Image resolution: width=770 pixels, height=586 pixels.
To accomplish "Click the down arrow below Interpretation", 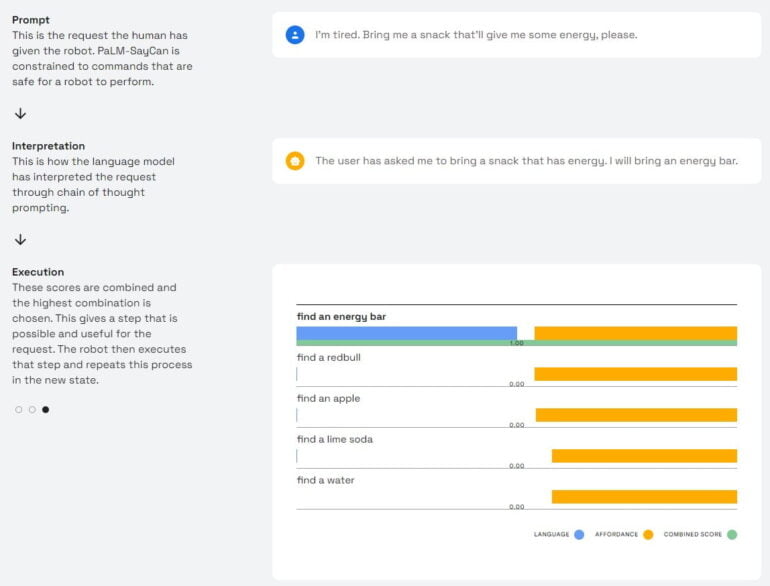I will pyautogui.click(x=20, y=240).
